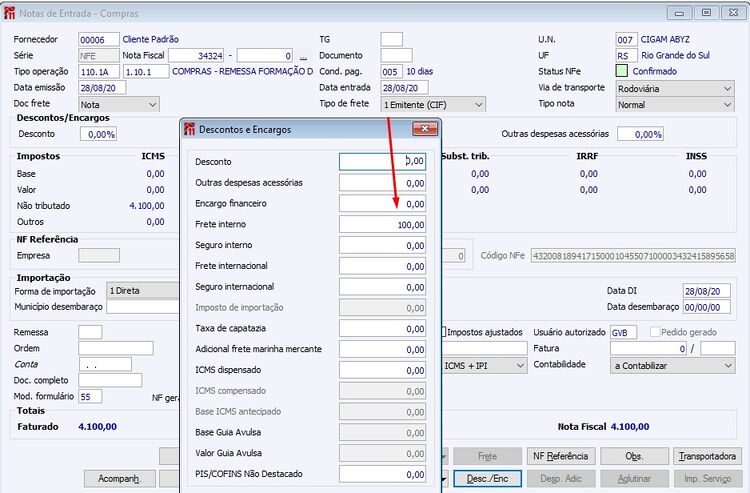
Task: Click the PIS/COFINS Não Destacado field
Action: [x=383, y=474]
